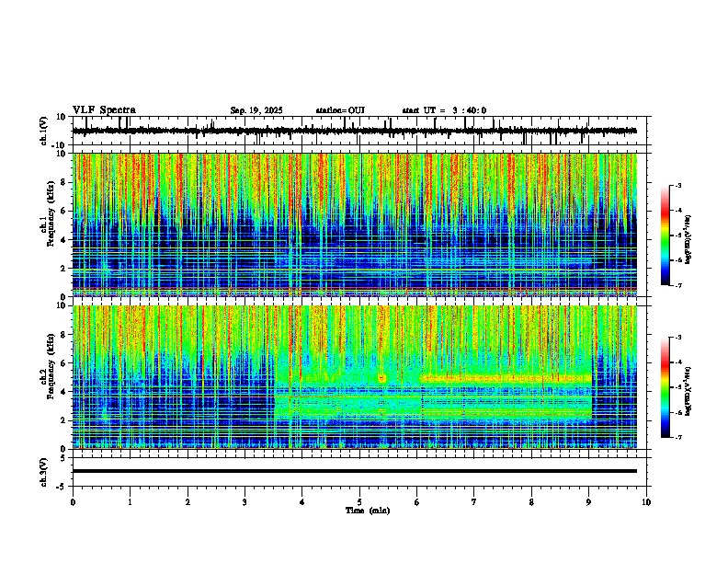Image resolution: width=728 pixels, height=563 pixels.
Task: Click the "5" tick label on ch.3(V) axis
Action: [63, 458]
